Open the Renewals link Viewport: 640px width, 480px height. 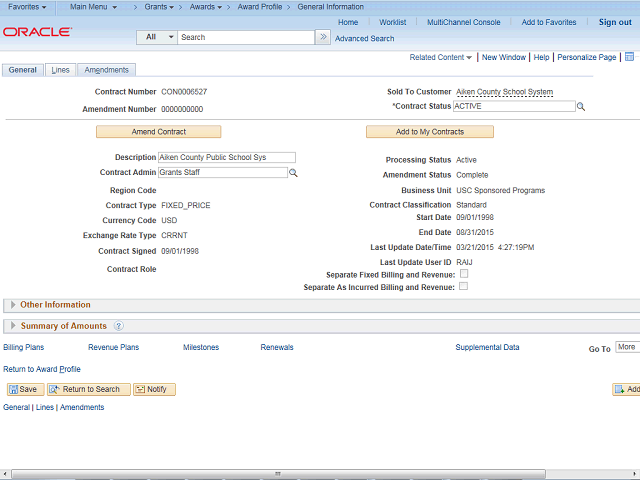point(277,347)
